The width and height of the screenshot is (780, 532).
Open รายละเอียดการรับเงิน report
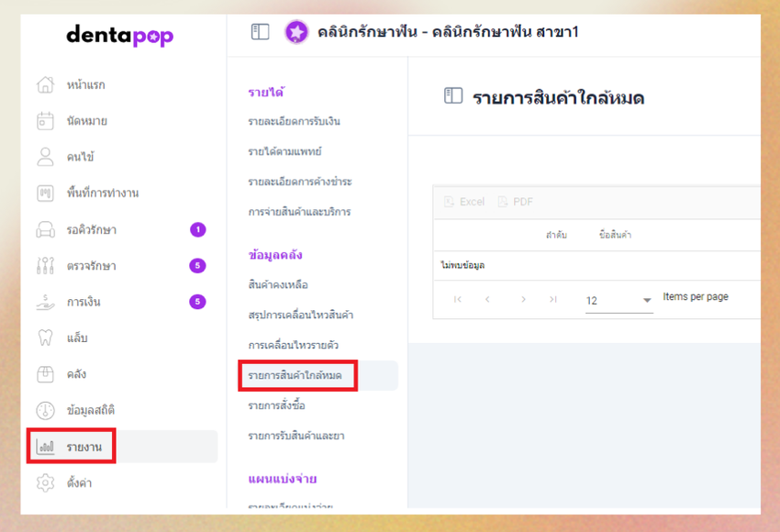click(294, 121)
